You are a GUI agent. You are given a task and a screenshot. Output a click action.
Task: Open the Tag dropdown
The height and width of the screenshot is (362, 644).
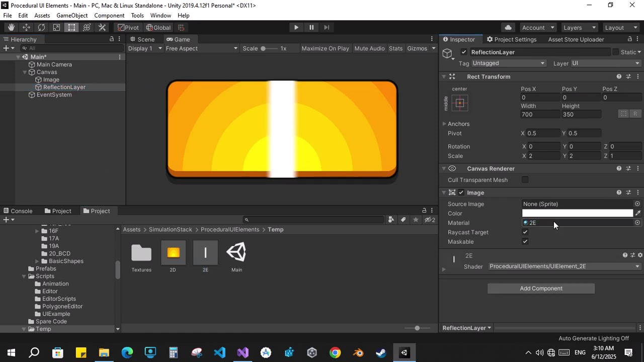click(x=509, y=63)
